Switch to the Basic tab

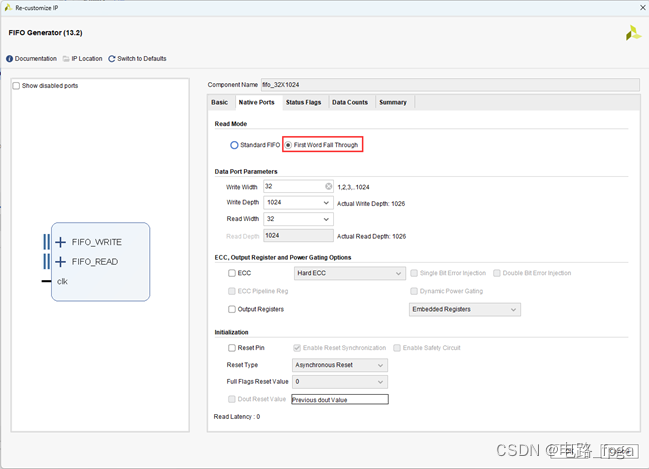[219, 102]
